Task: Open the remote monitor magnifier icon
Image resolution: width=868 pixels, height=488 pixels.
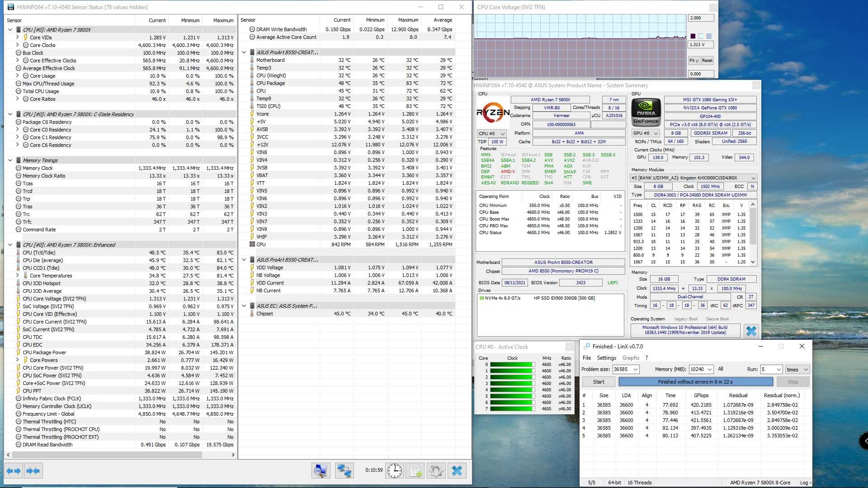Action: pos(321,471)
